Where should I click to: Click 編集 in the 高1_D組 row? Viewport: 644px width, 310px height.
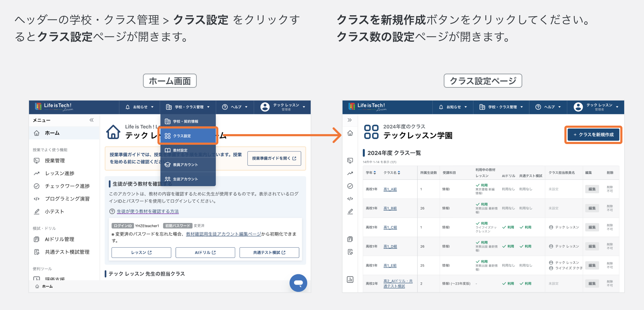tap(592, 247)
